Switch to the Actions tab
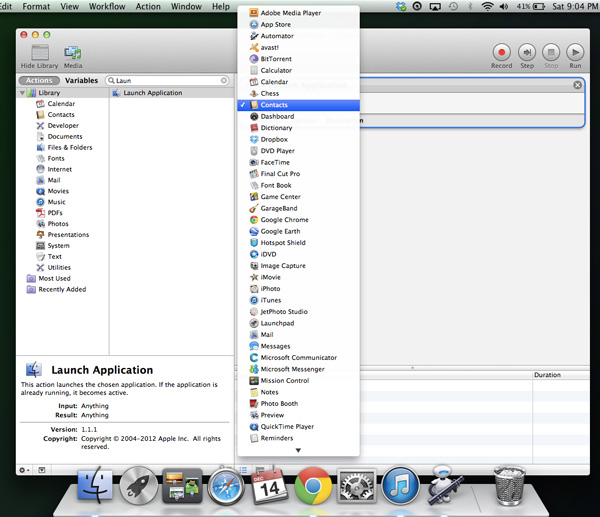Screen dimensions: 600x517 39,80
